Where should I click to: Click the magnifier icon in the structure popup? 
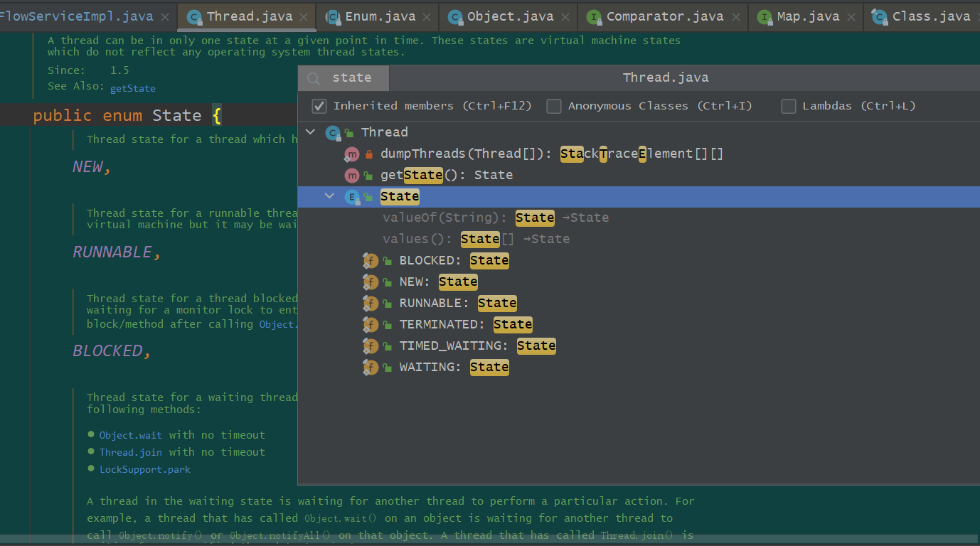[x=314, y=78]
